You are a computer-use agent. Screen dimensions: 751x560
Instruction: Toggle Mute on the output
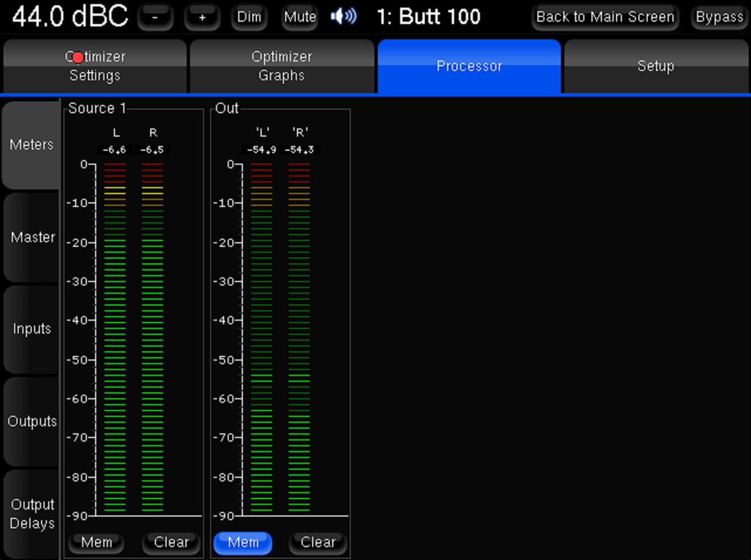(x=300, y=17)
